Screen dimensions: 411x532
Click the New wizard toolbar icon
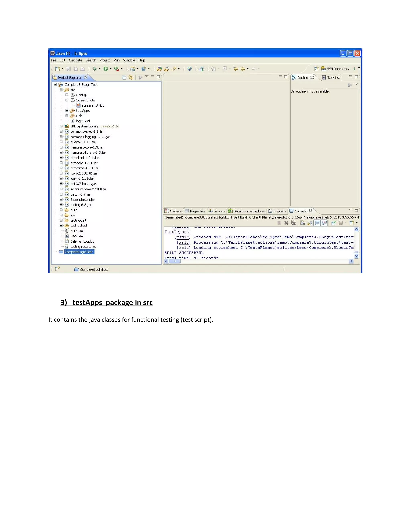pos(57,69)
